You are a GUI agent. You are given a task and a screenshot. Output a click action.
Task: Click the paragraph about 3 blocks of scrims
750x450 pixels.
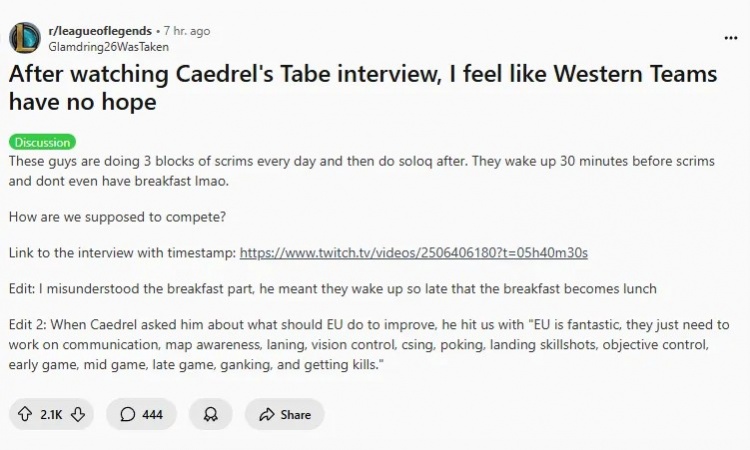(370, 171)
